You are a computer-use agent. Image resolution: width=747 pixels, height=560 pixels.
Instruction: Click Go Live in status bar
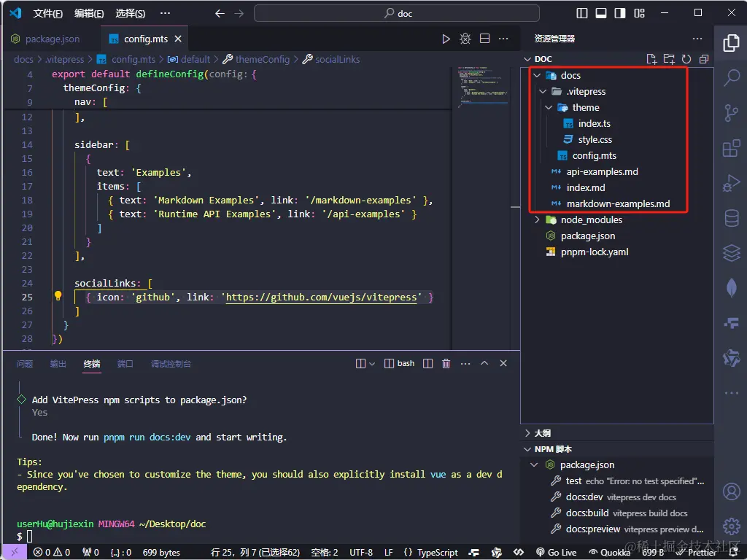(556, 553)
